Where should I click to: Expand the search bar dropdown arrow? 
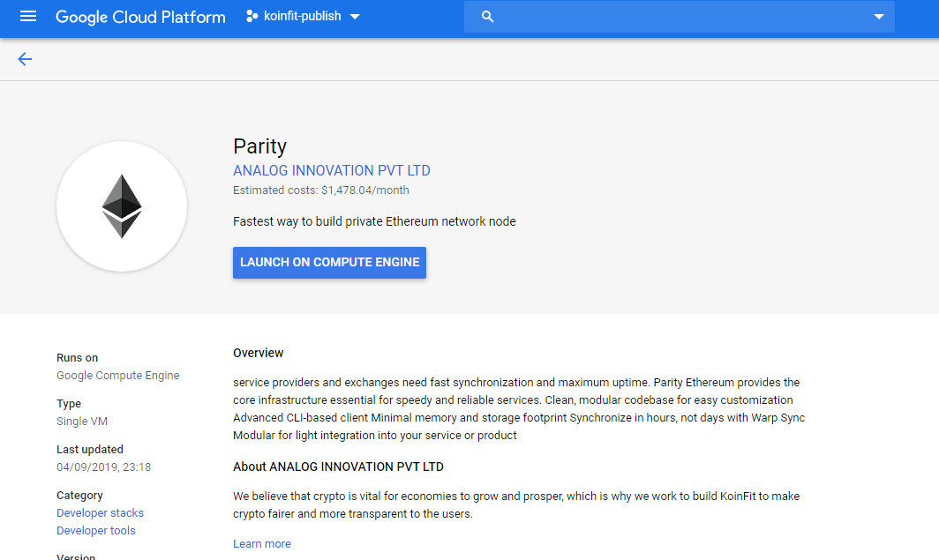878,17
